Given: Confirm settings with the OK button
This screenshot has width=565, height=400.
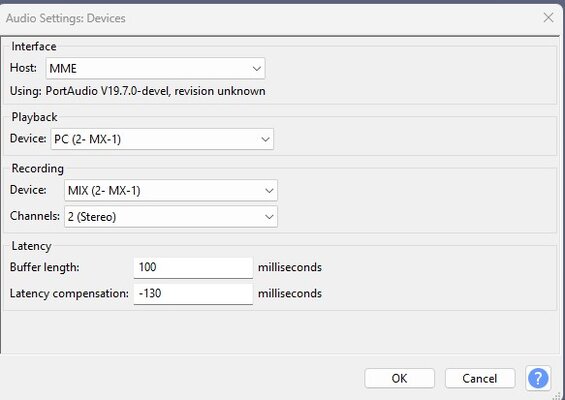Looking at the screenshot, I should [399, 378].
